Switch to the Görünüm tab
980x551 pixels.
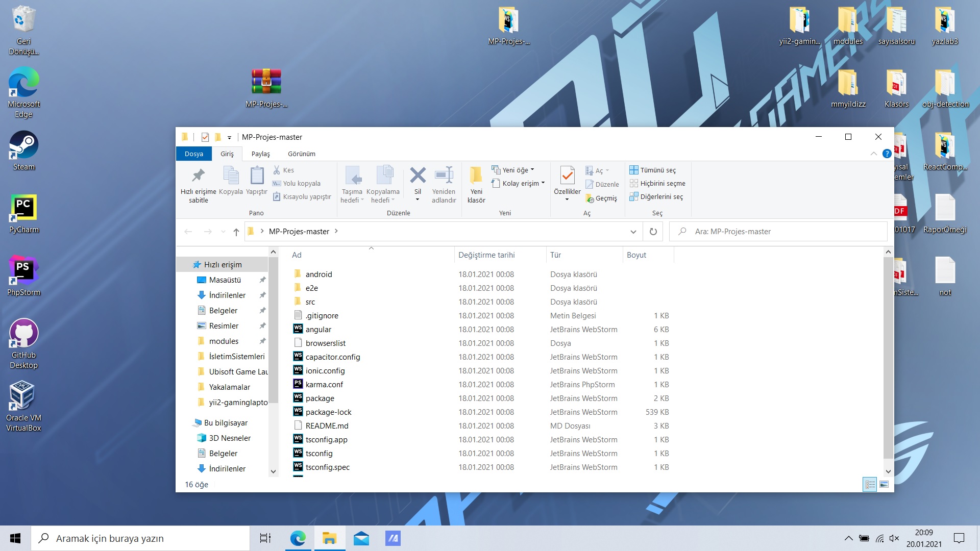pos(302,154)
